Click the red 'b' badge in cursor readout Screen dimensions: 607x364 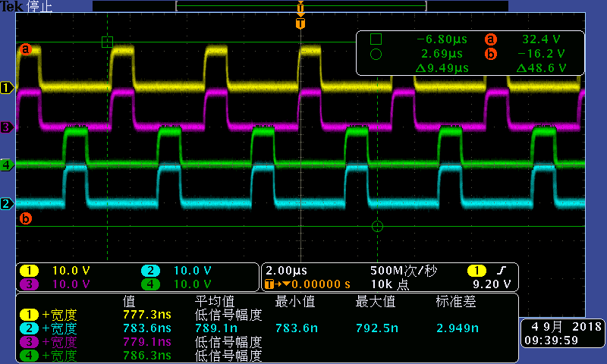[490, 54]
